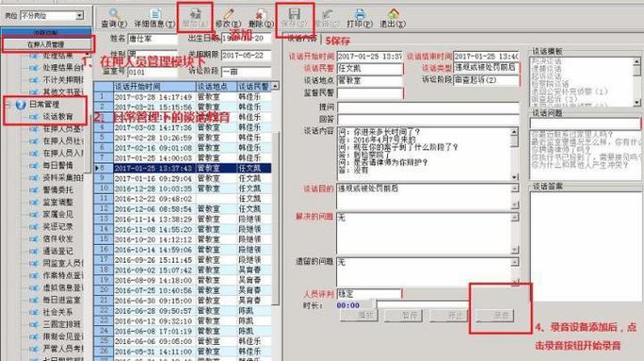Open 警情委托 in the sidebar tree
This screenshot has height=361, width=644.
[58, 189]
